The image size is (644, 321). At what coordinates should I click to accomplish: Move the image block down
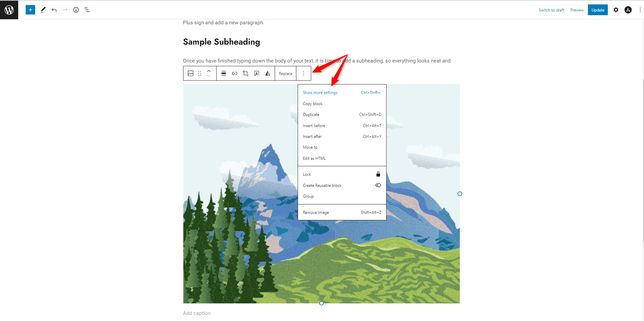coord(209,76)
